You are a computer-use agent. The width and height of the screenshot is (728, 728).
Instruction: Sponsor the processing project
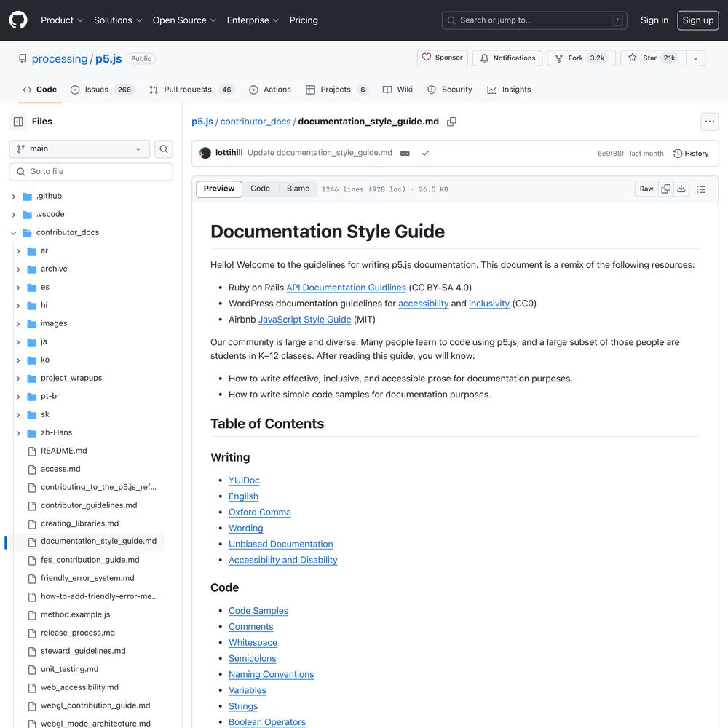443,58
